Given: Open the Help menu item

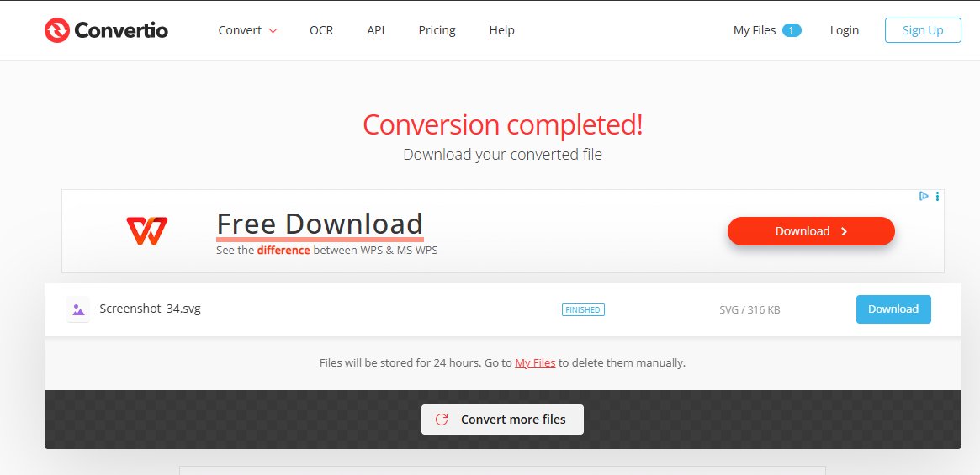Looking at the screenshot, I should click(502, 30).
